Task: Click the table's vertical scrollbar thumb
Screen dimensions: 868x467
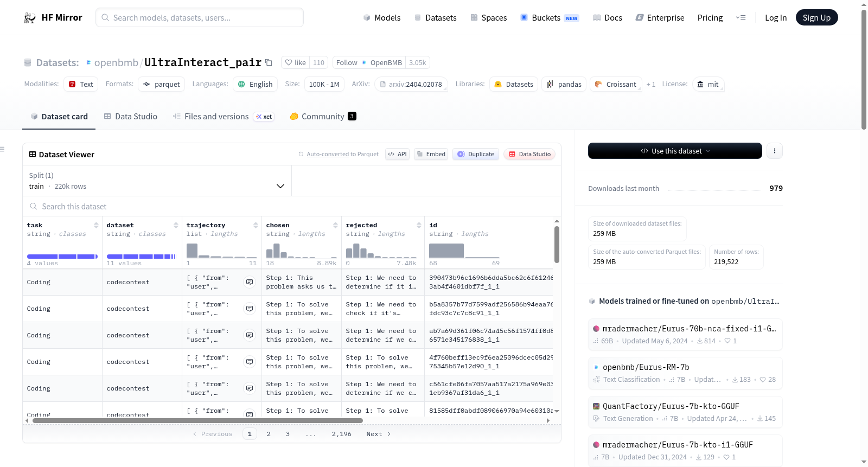Action: point(557,245)
